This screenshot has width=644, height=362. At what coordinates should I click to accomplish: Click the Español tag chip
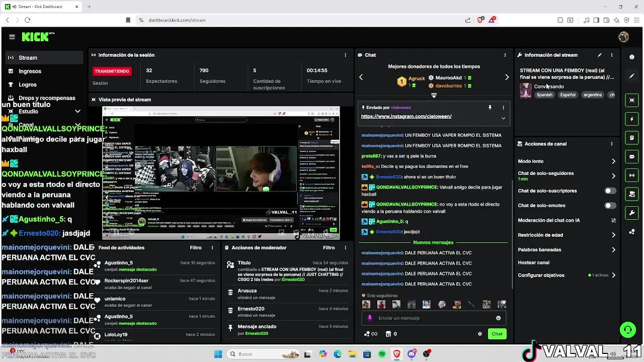click(568, 95)
